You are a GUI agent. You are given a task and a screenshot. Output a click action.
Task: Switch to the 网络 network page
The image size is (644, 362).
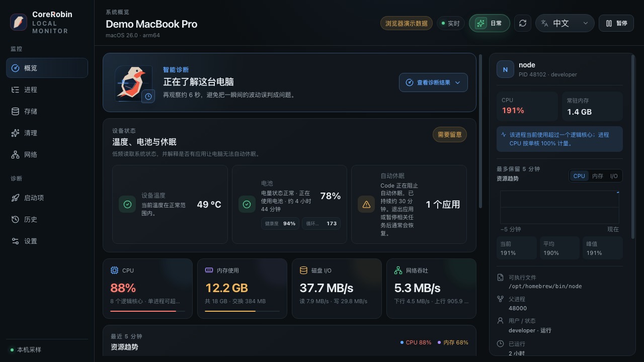point(47,154)
